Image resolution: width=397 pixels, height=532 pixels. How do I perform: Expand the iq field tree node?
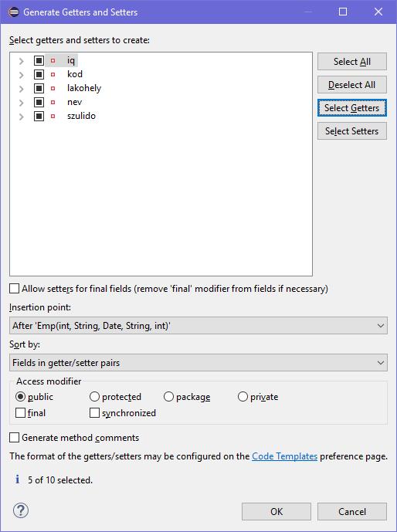[22, 61]
